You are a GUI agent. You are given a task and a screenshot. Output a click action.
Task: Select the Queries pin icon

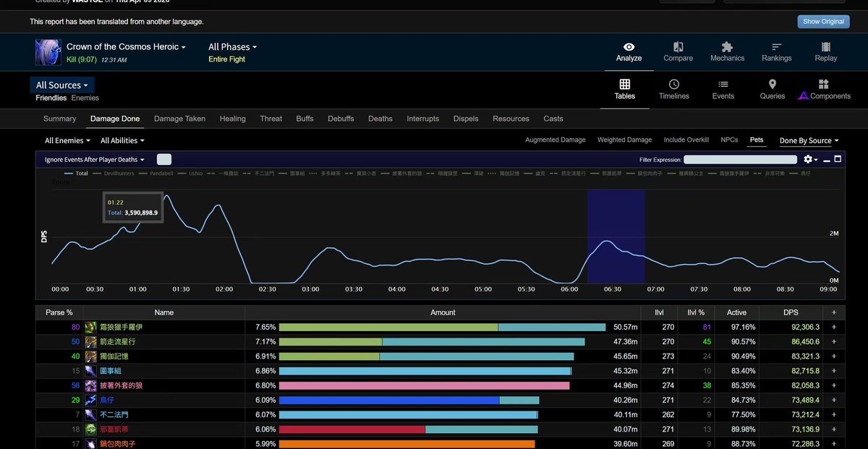click(773, 84)
